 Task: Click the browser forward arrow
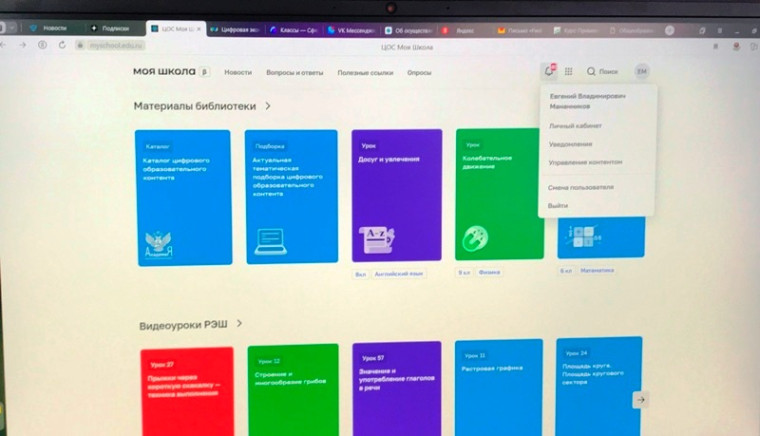[x=23, y=45]
